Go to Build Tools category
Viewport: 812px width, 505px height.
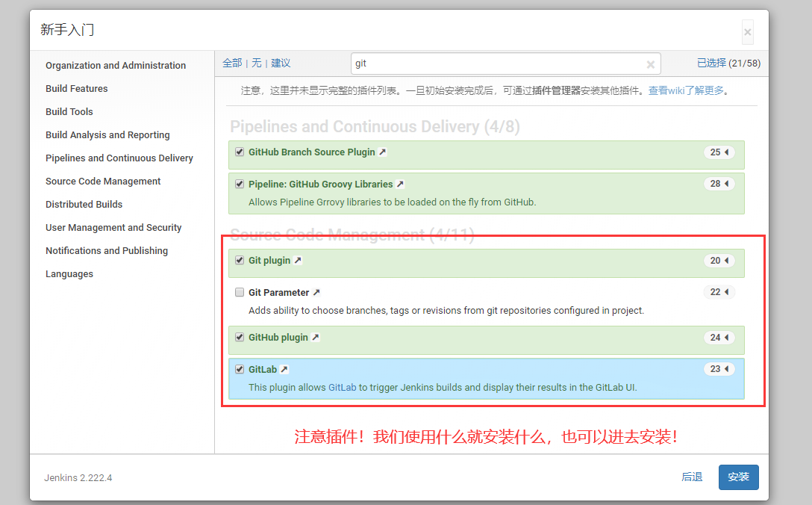[x=69, y=111]
